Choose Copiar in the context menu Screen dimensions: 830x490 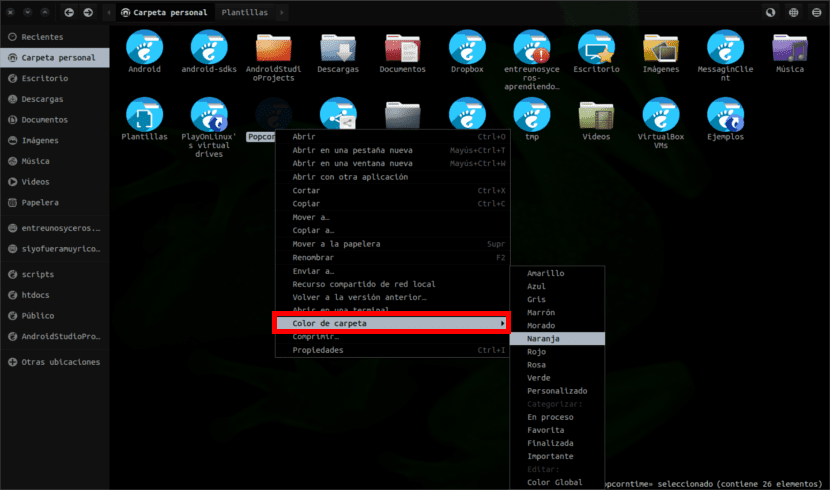(392, 204)
